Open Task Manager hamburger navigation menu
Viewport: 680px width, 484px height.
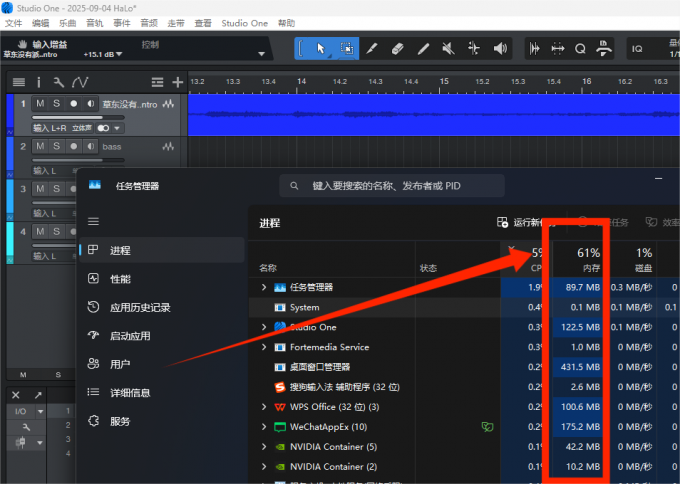[94, 221]
